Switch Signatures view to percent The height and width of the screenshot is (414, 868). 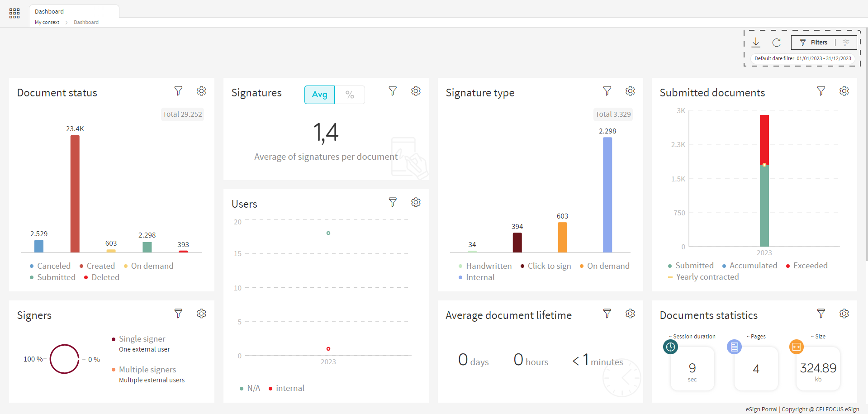point(350,95)
